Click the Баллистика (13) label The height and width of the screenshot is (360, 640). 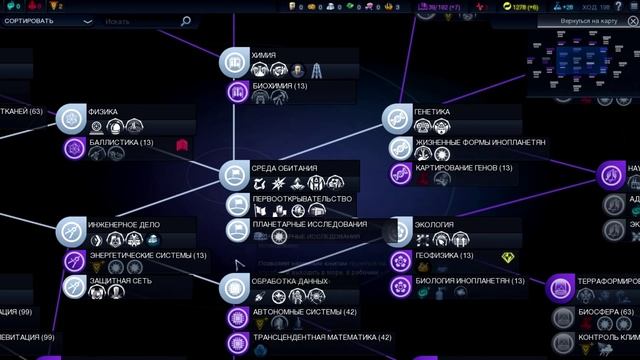point(121,142)
